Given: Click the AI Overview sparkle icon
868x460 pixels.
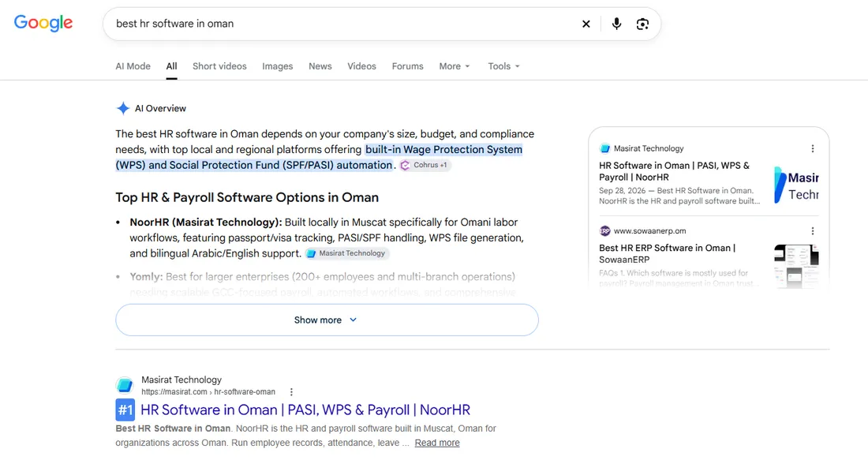Looking at the screenshot, I should point(123,109).
